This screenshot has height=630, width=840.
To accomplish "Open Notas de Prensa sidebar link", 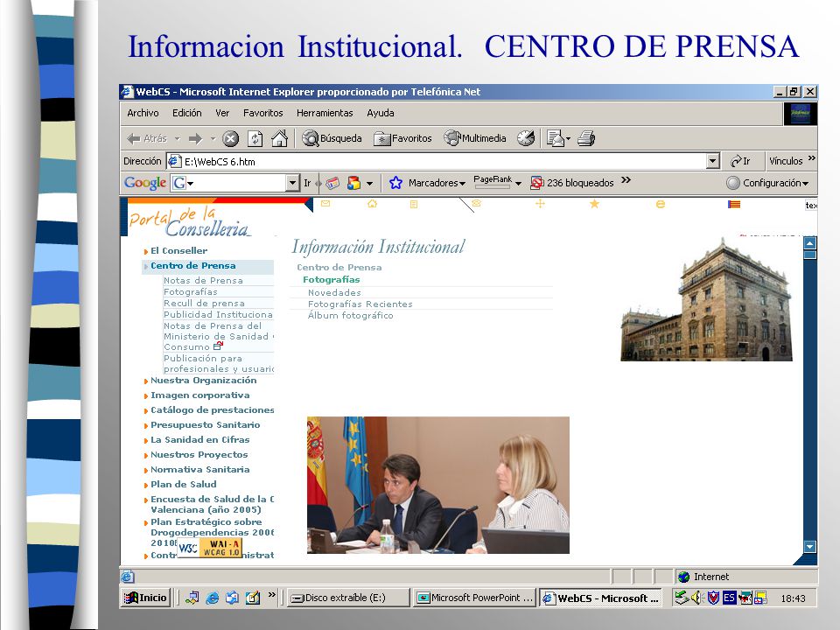I will [x=203, y=281].
